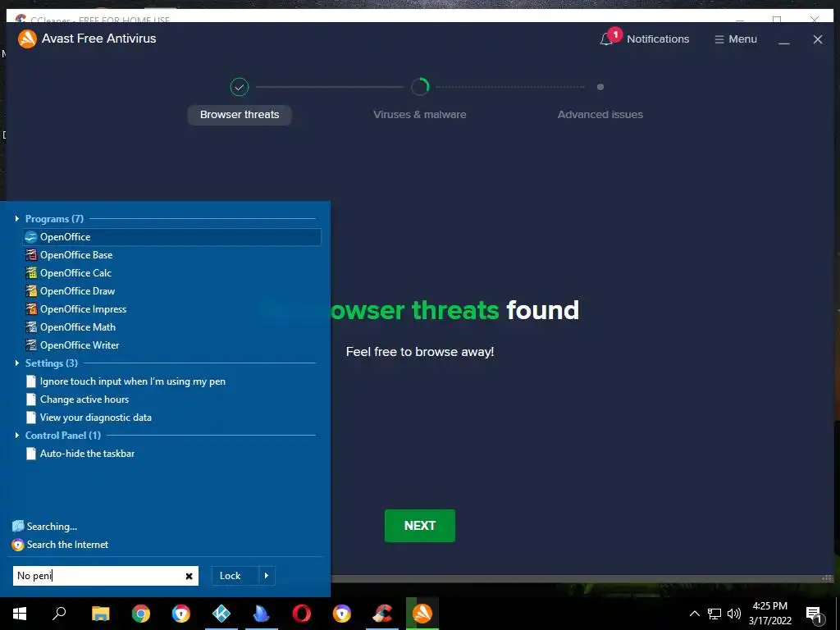Open Google Chrome from taskbar
Viewport: 840px width, 630px height.
tap(141, 614)
